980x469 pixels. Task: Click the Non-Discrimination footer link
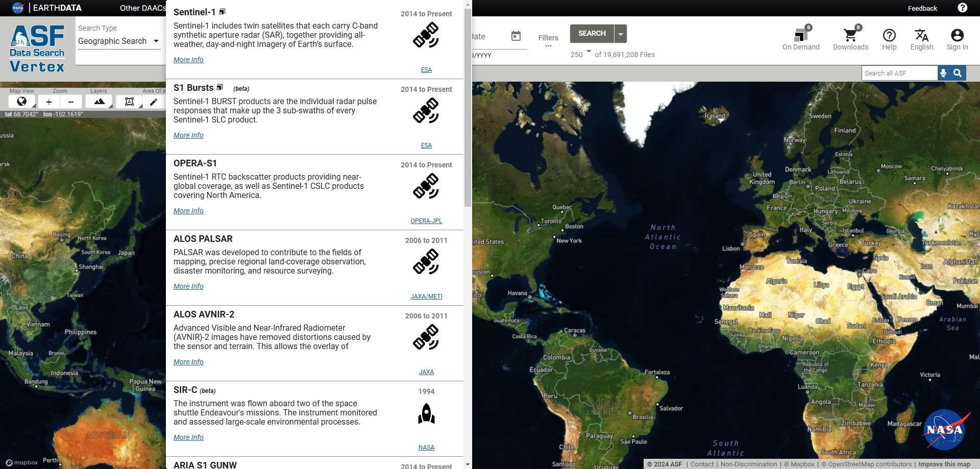[749, 464]
